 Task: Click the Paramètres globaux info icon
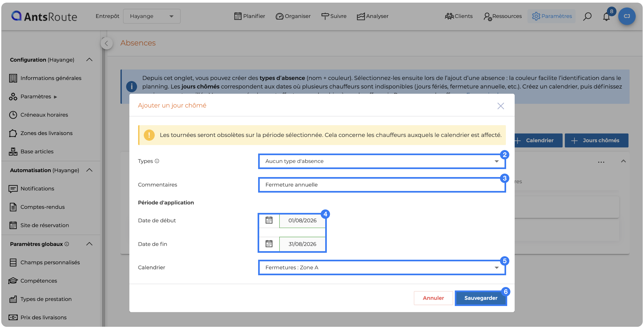[67, 244]
